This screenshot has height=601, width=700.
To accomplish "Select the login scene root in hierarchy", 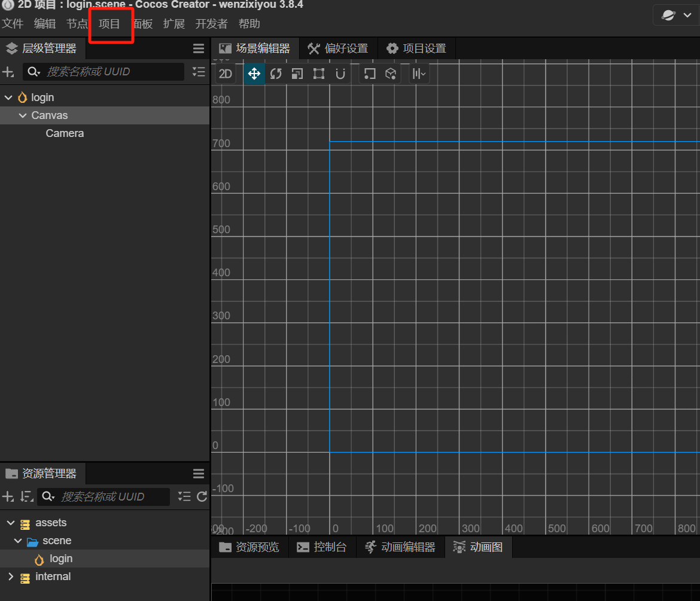I will click(x=105, y=97).
